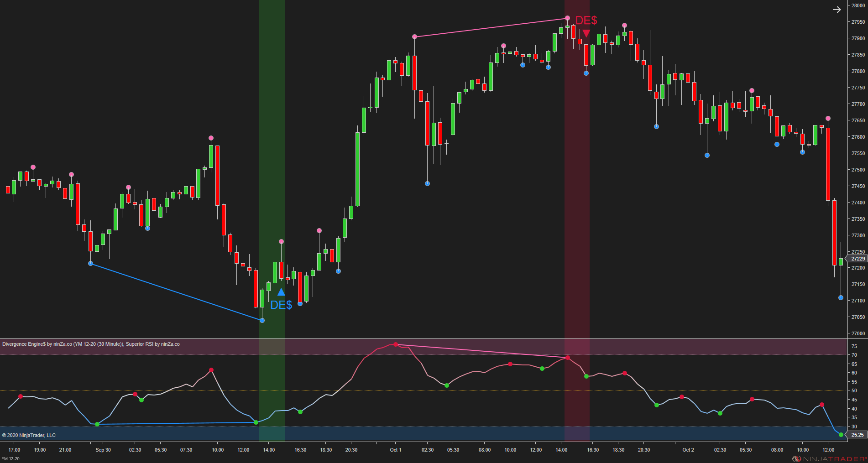This screenshot has height=463, width=868.
Task: Expand the RSI value marker showing 25.25
Action: (857, 435)
